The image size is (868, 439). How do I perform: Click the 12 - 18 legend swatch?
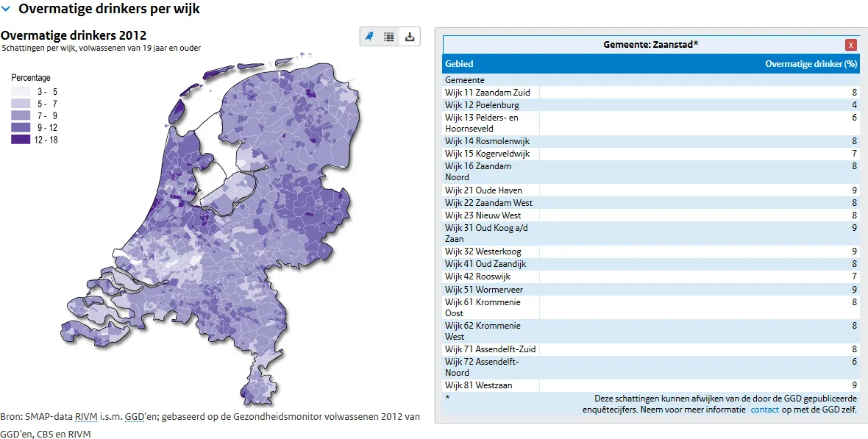[x=21, y=140]
